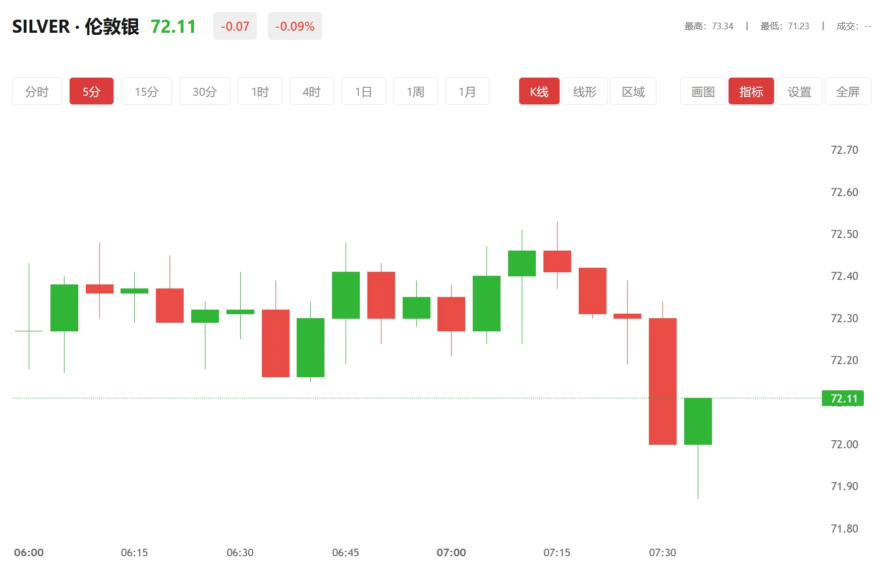Show the 1周 weekly chart

click(x=415, y=91)
